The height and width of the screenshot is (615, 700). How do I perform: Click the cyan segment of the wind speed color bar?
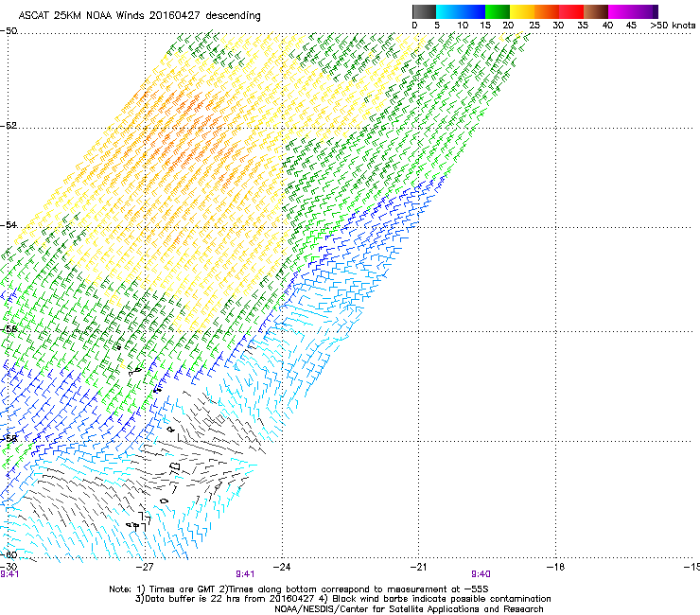click(x=447, y=11)
